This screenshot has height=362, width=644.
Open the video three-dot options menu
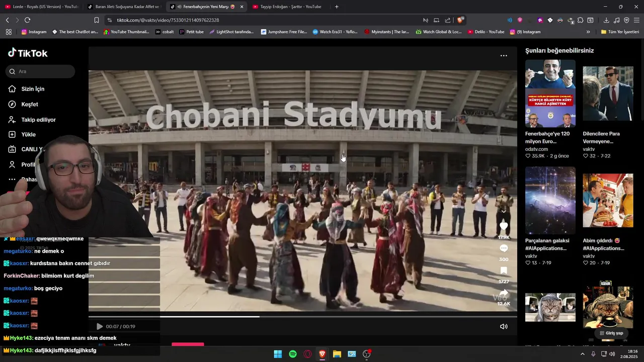[x=504, y=56]
